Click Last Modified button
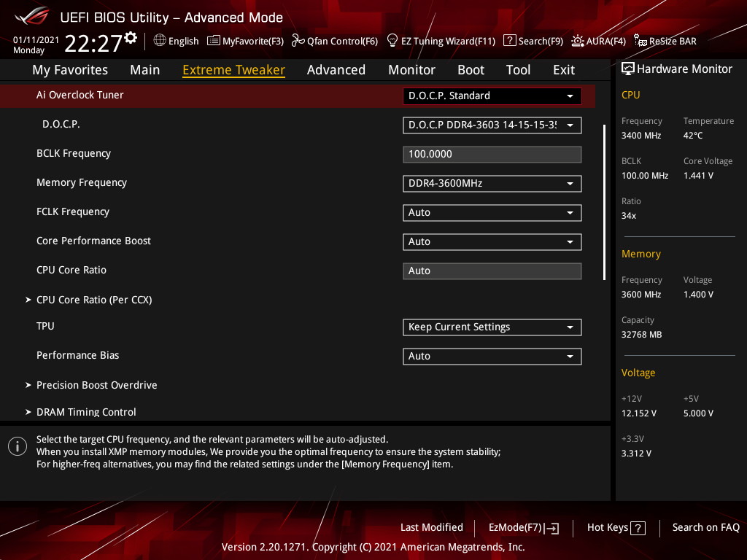 tap(431, 527)
